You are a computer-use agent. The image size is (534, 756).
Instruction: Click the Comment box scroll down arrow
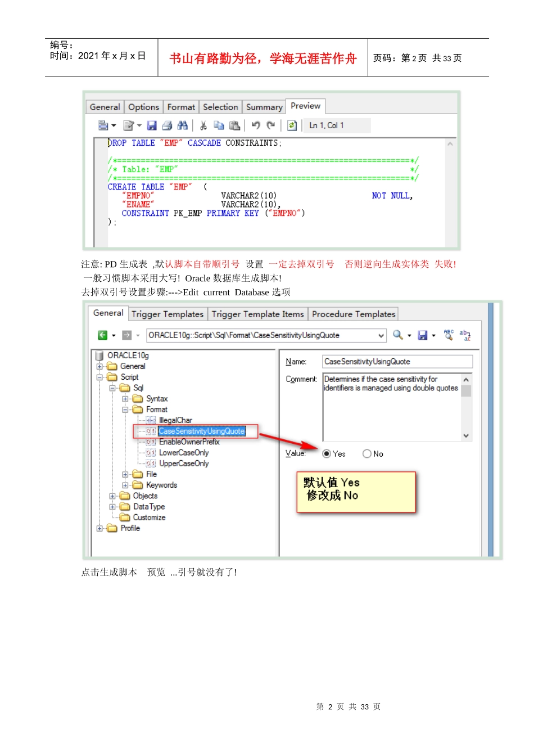click(x=466, y=436)
